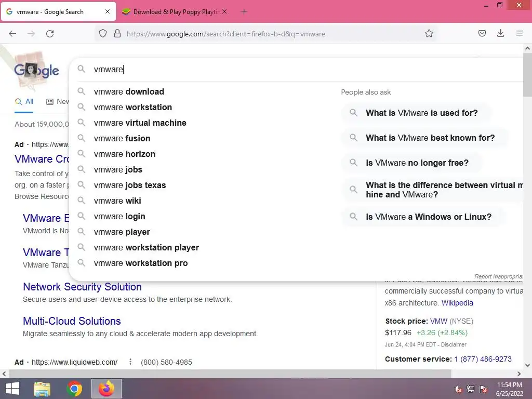This screenshot has width=532, height=399.
Task: Reload the current page
Action: point(50,34)
